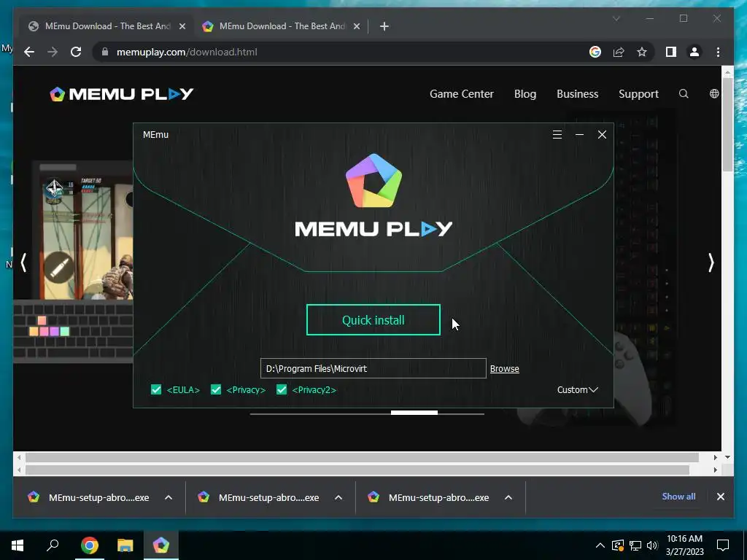Close the Chrome downloads bar

pyautogui.click(x=720, y=497)
